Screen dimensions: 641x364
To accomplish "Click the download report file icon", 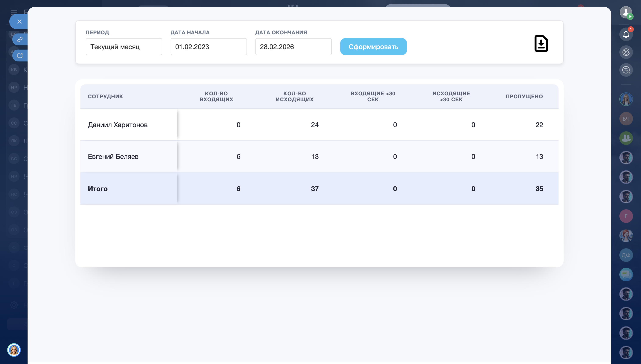I will pos(541,43).
